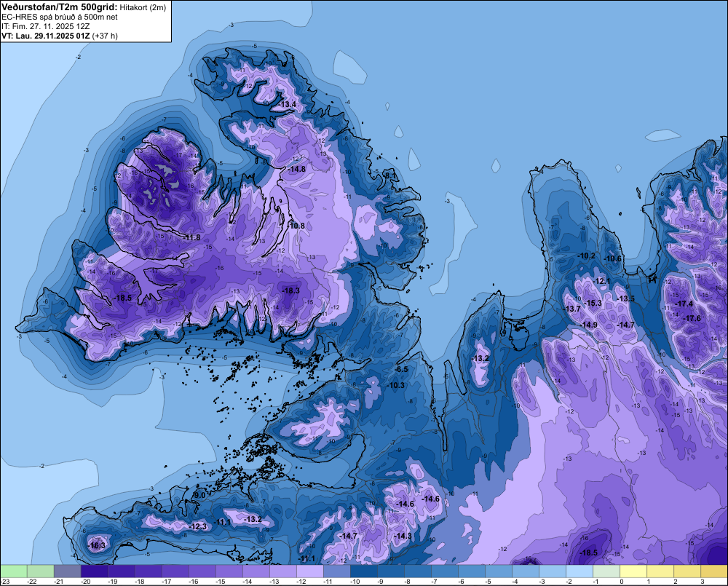This screenshot has width=728, height=586.
Task: Click the dark blue legend swatch above -10
Action: click(363, 571)
